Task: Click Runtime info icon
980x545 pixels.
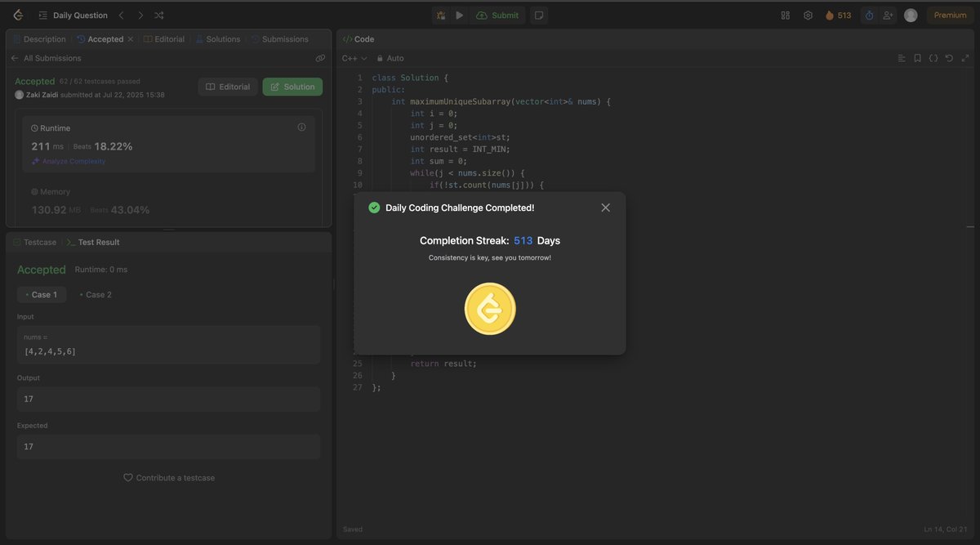Action: 301,127
